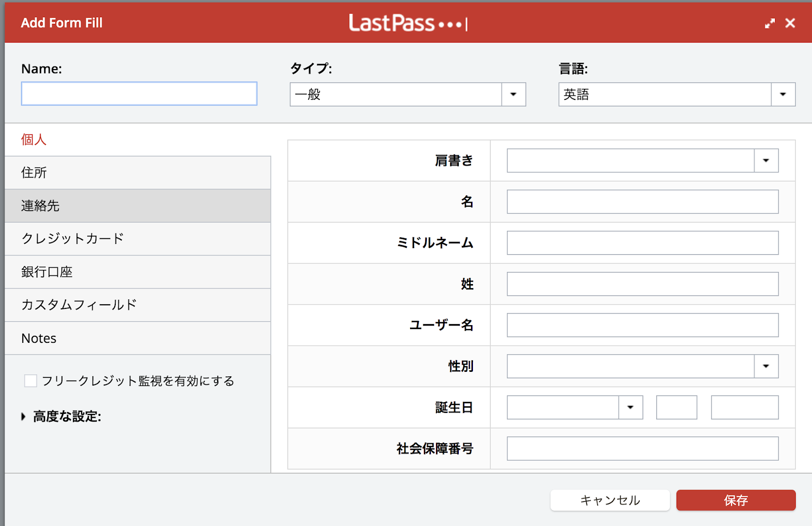Viewport: 812px width, 526px height.
Task: Select the 銀行口座 tab
Action: click(138, 272)
